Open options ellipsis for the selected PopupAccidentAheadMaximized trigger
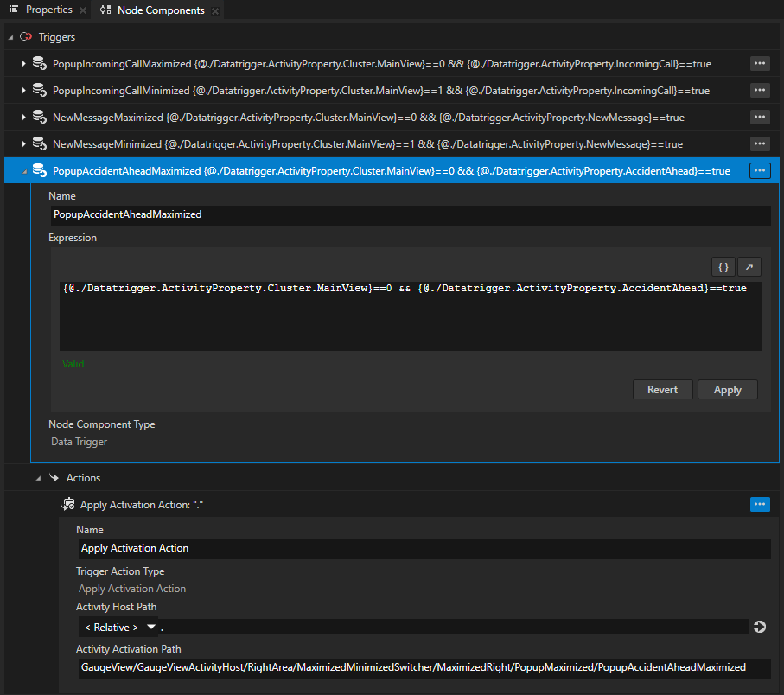 [759, 170]
